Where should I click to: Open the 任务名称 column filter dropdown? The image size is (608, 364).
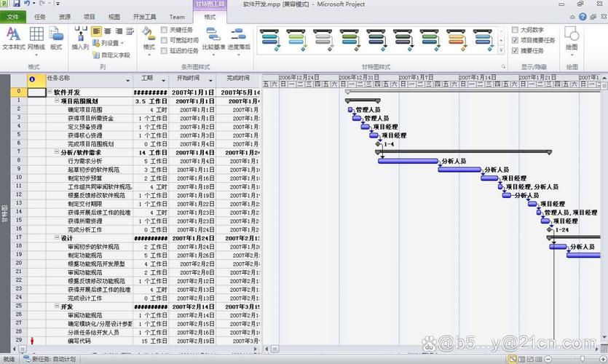128,80
